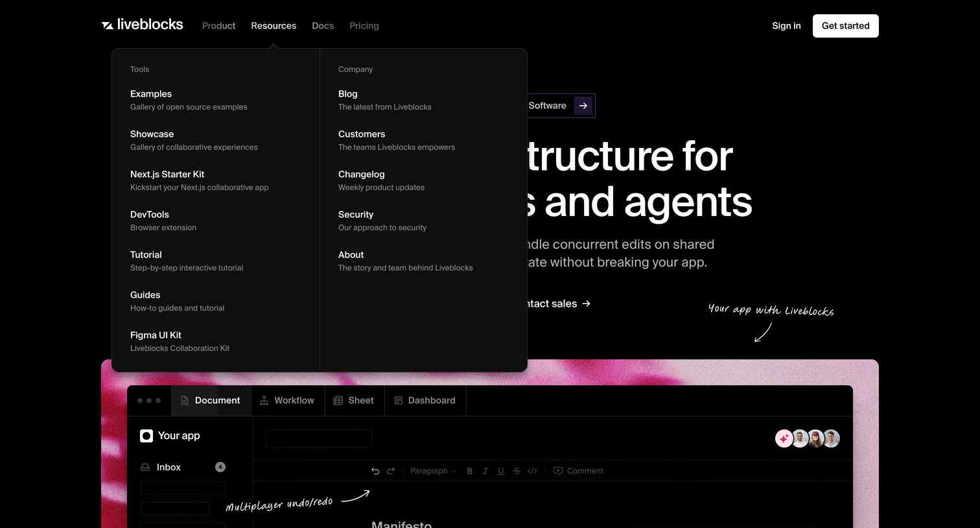Click the Inbox unread count badge
The width and height of the screenshot is (980, 528).
[220, 467]
